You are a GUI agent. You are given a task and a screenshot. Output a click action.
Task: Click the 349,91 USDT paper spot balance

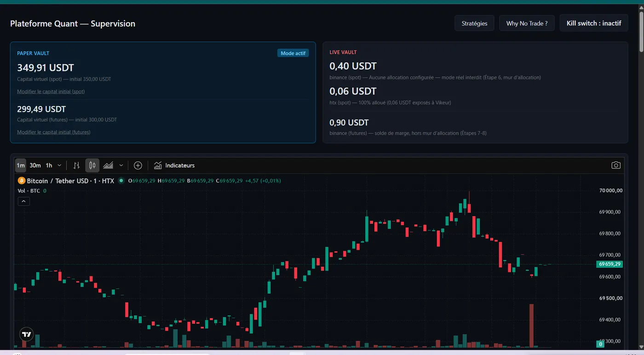(46, 68)
